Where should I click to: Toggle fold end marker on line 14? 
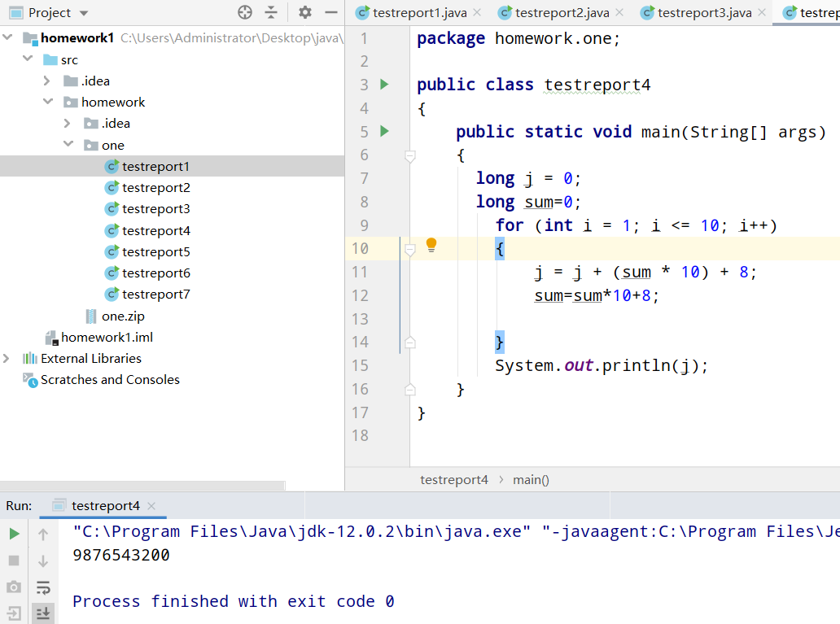pyautogui.click(x=409, y=343)
